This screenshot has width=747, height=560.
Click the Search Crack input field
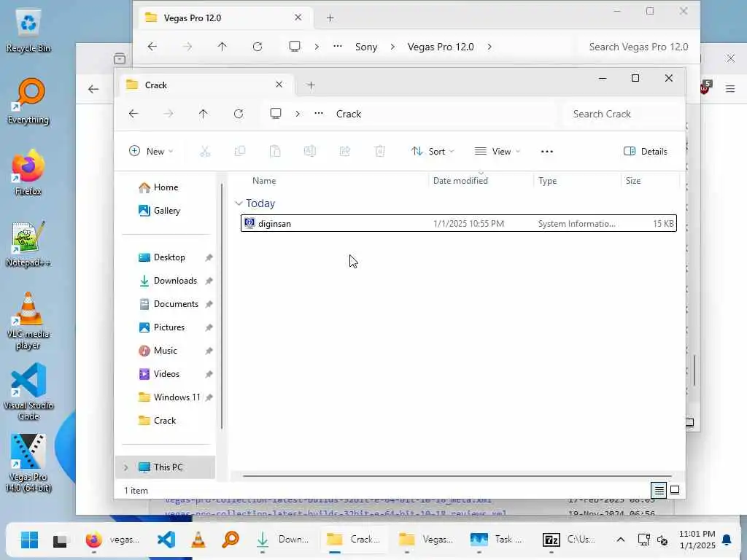(622, 114)
